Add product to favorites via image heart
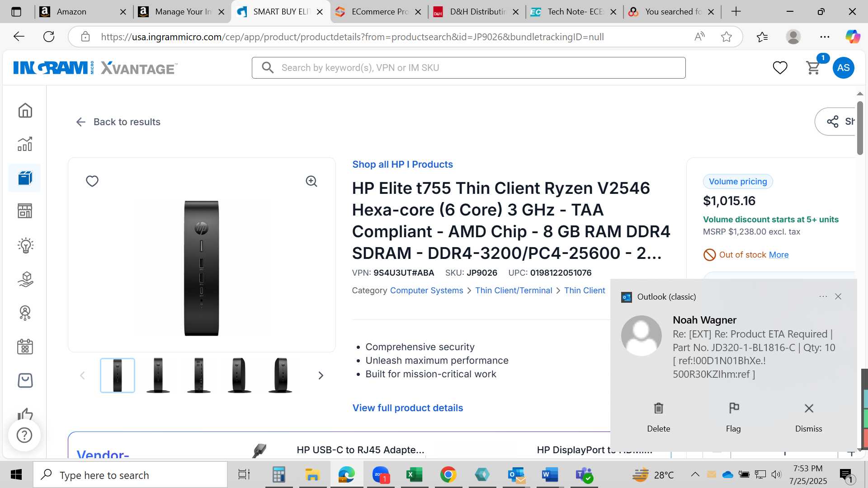The width and height of the screenshot is (868, 488). click(92, 181)
